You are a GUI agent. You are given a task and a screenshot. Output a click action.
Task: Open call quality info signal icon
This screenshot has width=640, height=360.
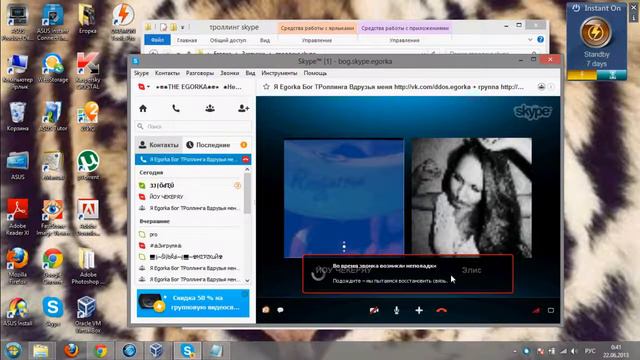(x=536, y=310)
